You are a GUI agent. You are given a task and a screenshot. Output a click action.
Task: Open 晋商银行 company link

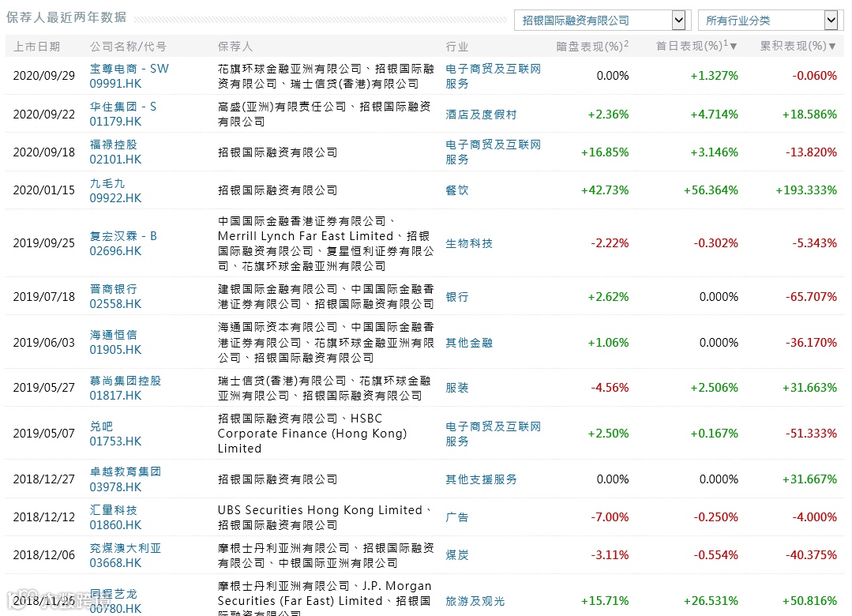(x=114, y=289)
